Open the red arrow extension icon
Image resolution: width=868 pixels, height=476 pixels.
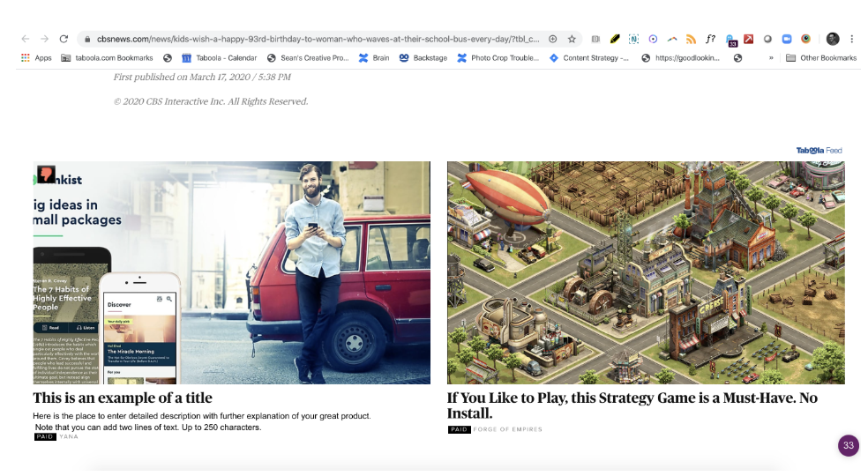(x=748, y=39)
